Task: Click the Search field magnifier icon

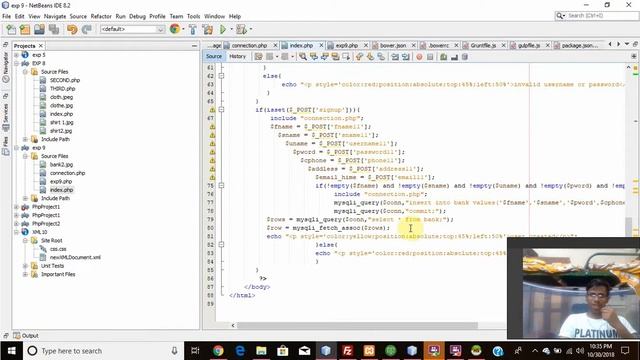Action: point(560,16)
